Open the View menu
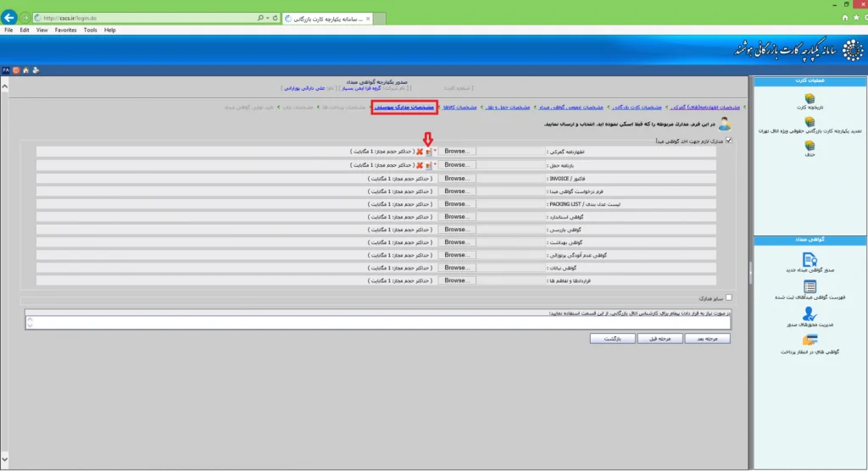Viewport: 868px width, 471px height. click(42, 30)
